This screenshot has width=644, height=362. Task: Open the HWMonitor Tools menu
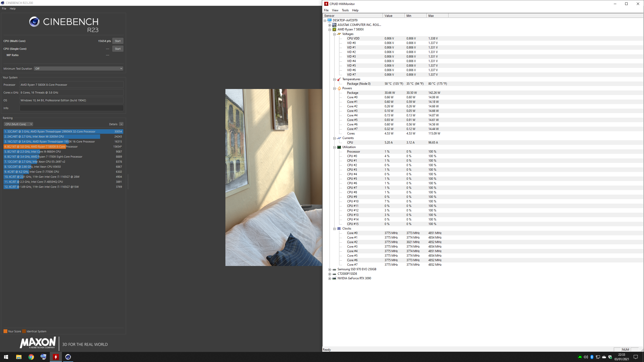[345, 10]
